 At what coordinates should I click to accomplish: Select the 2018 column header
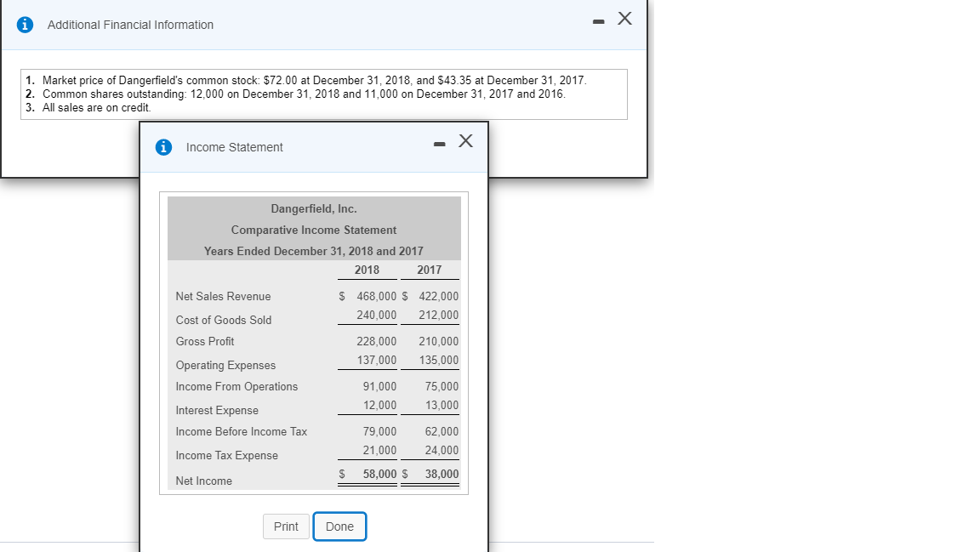[367, 270]
